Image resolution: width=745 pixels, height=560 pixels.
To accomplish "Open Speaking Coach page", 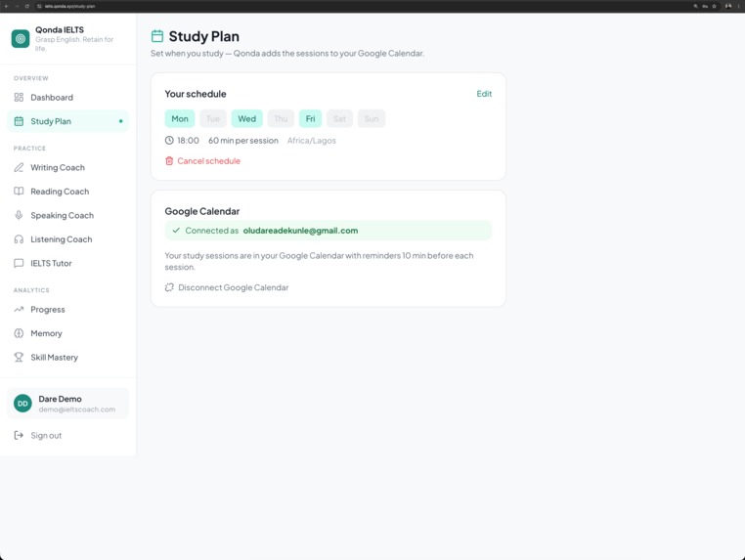I will (67, 215).
